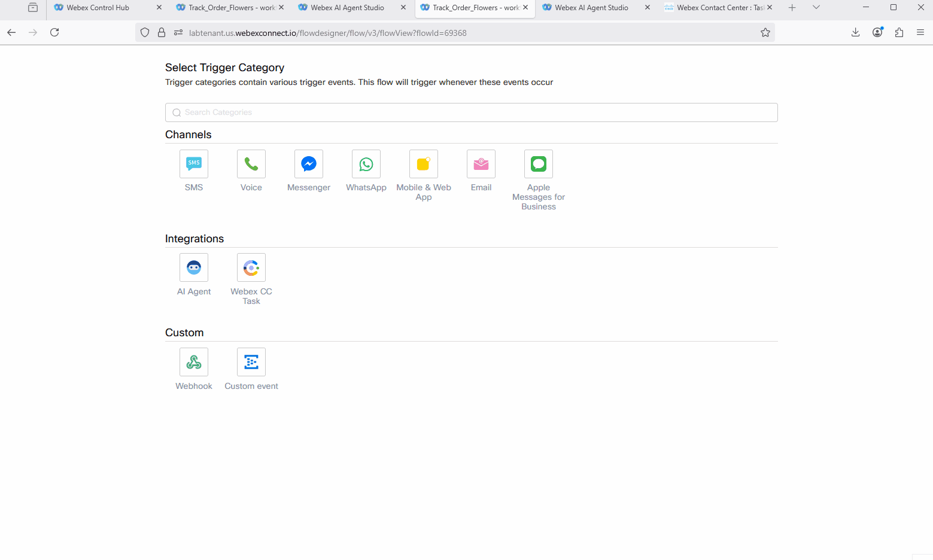Choose the Webhook custom trigger
Viewport: 933px width, 560px height.
coord(194,362)
